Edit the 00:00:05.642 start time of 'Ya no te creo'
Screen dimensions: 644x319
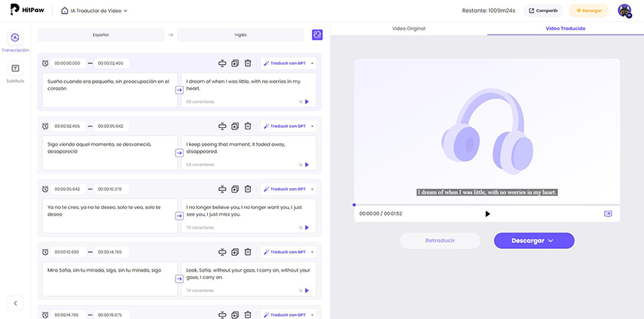68,189
